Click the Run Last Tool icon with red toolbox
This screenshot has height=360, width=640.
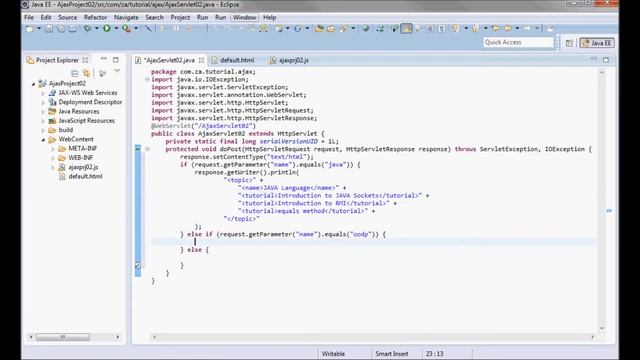[127, 29]
